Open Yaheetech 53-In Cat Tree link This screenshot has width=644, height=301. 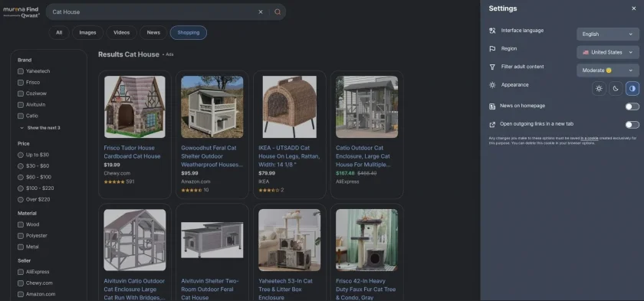[285, 289]
